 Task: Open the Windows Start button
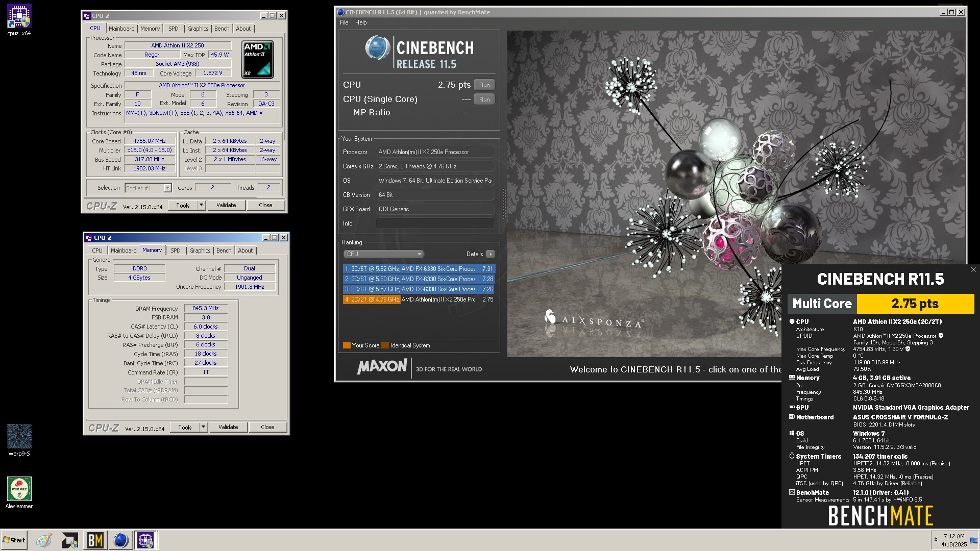pos(14,540)
